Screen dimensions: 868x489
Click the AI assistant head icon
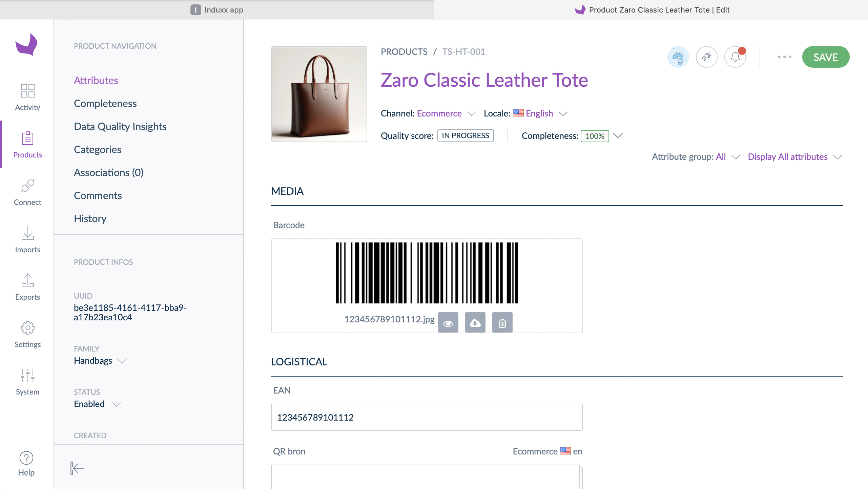(x=678, y=57)
